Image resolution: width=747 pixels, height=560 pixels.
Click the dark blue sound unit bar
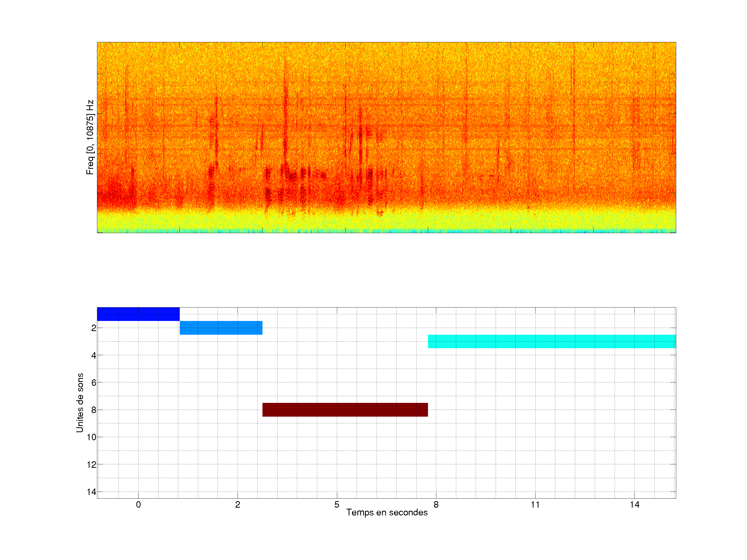(138, 314)
